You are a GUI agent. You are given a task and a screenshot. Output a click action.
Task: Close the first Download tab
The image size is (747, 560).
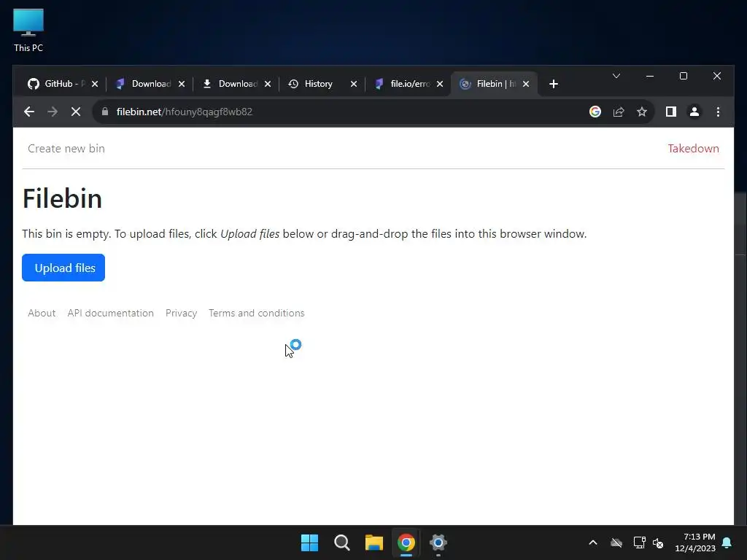pos(182,84)
